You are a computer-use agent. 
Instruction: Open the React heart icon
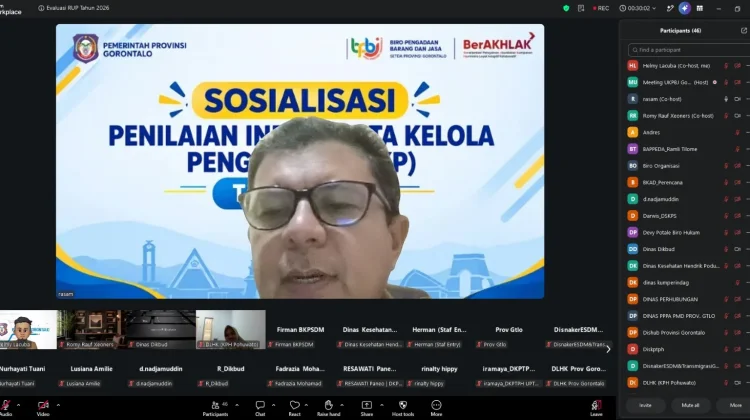(x=295, y=405)
